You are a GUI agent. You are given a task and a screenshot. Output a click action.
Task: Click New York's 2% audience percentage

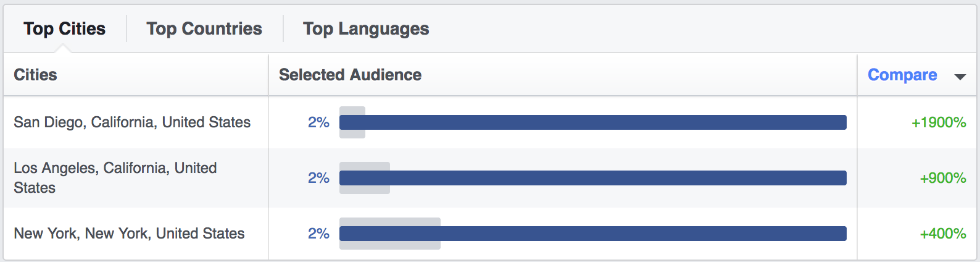tap(318, 234)
